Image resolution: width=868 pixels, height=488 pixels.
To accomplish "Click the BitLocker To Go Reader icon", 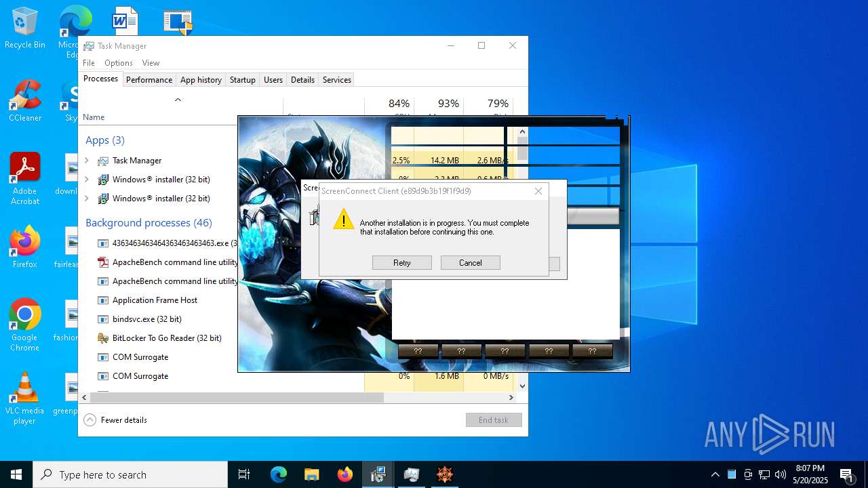I will [103, 338].
